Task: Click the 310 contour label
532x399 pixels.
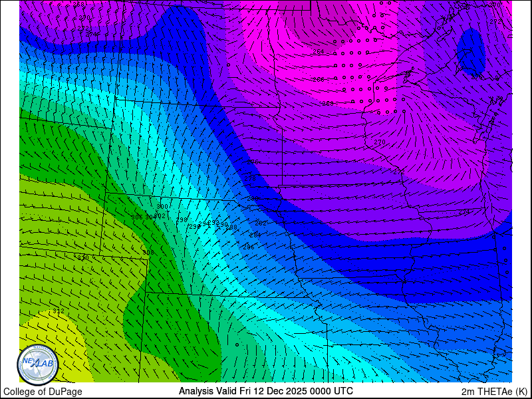Action: [x=82, y=258]
